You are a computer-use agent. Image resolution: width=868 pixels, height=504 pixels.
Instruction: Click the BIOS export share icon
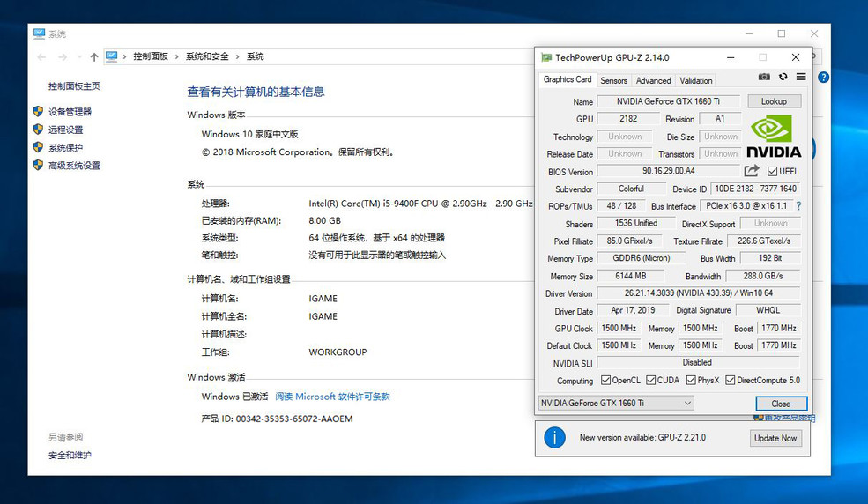click(752, 171)
